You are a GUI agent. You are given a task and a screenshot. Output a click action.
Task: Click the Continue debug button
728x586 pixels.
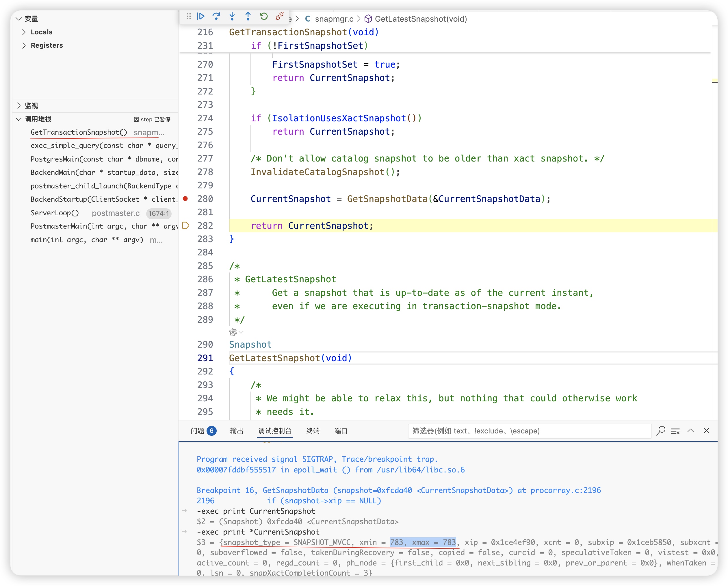coord(200,16)
